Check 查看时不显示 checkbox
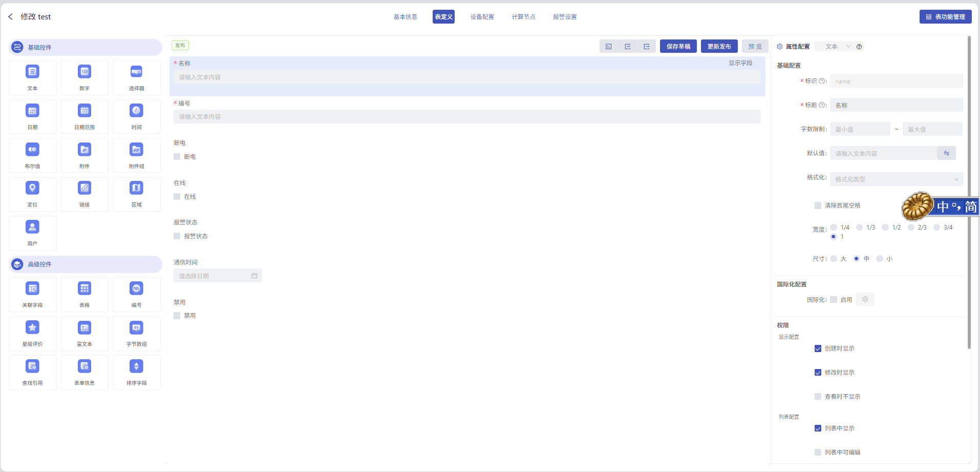Screen dimensions: 980x472 (818, 397)
